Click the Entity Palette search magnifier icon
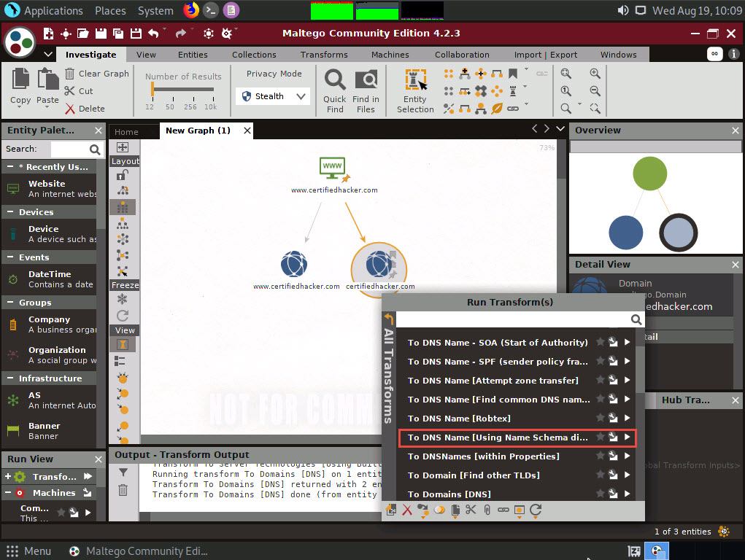Viewport: 745px width, 560px height. click(x=95, y=149)
